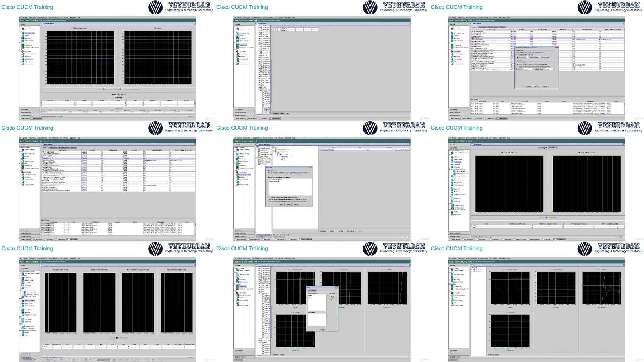Close the Alert Properties dialog with its X
This screenshot has width=644, height=362.
click(557, 48)
